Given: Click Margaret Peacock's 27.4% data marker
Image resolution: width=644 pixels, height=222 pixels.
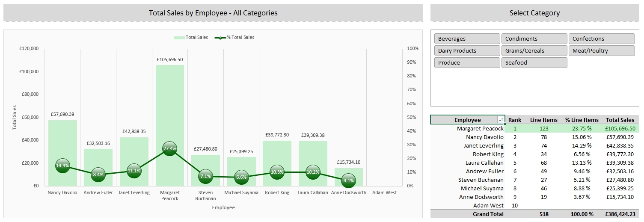Looking at the screenshot, I should pyautogui.click(x=170, y=148).
